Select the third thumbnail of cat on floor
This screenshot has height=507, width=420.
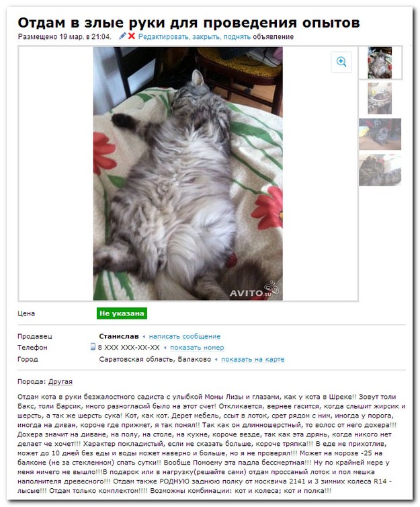380,134
